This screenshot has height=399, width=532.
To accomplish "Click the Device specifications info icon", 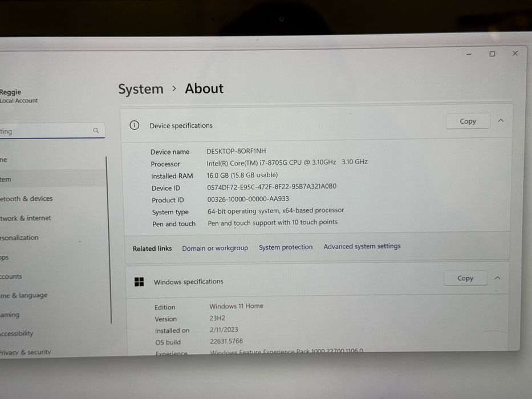I will 135,125.
